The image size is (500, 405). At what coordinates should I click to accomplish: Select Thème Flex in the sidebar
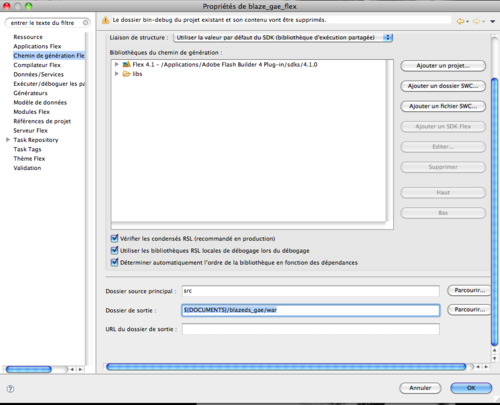(29, 158)
